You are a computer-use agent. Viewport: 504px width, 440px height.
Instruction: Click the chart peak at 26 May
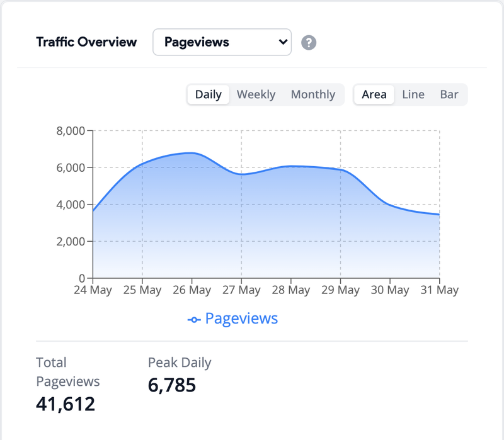click(192, 153)
